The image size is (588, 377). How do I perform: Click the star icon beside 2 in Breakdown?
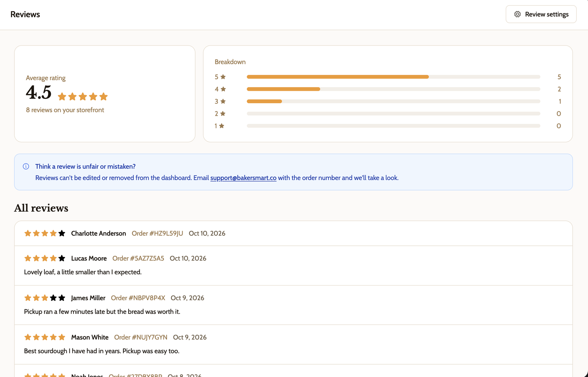[x=223, y=114]
